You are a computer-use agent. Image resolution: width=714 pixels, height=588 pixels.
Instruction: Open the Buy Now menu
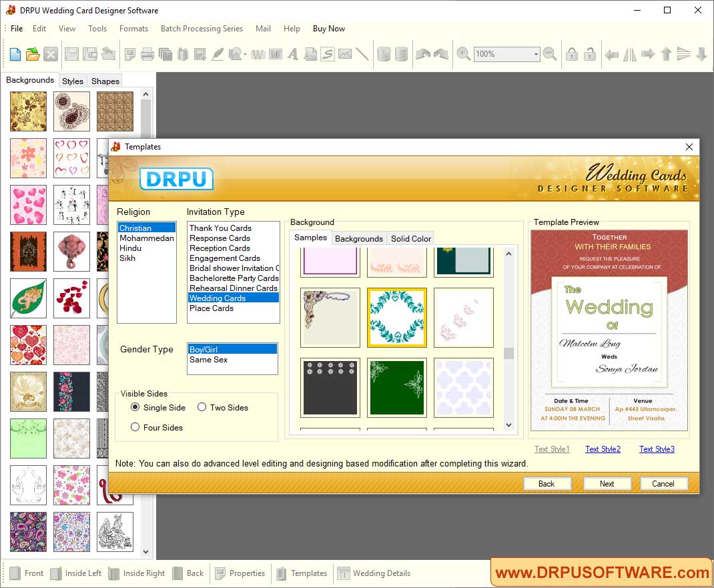329,29
